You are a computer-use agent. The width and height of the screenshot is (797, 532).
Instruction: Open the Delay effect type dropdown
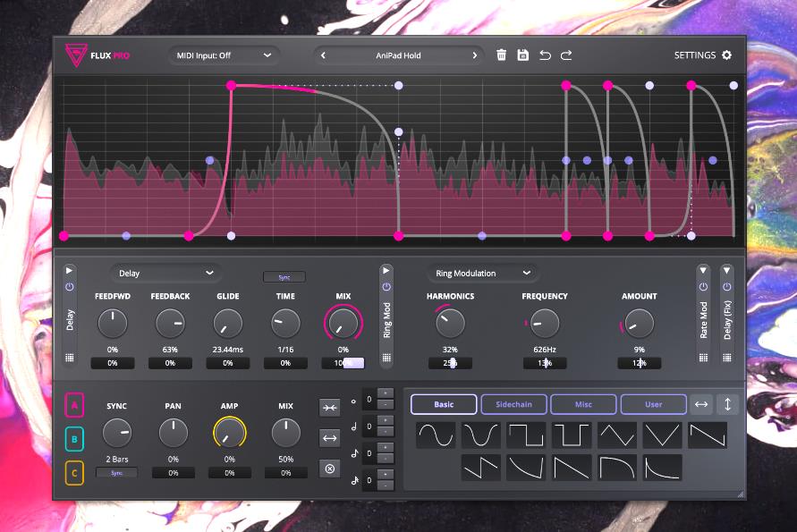click(x=166, y=273)
